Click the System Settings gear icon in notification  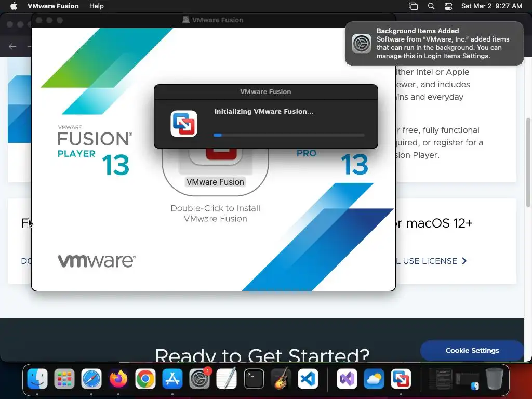362,44
